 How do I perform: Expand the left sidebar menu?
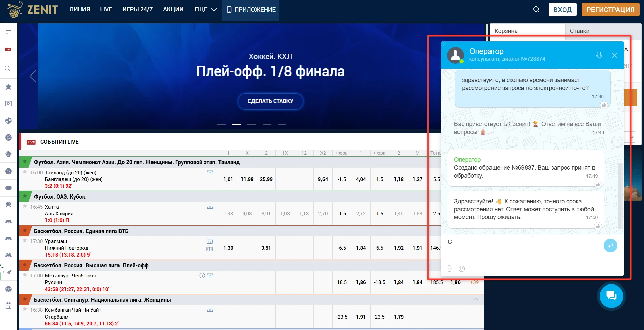8,32
